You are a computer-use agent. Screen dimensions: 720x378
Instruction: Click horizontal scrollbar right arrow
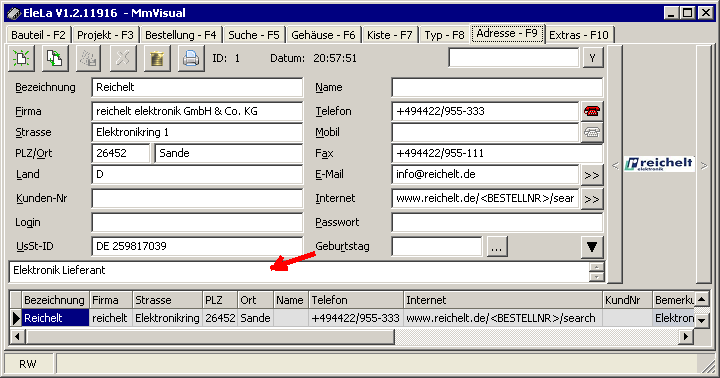(686, 337)
